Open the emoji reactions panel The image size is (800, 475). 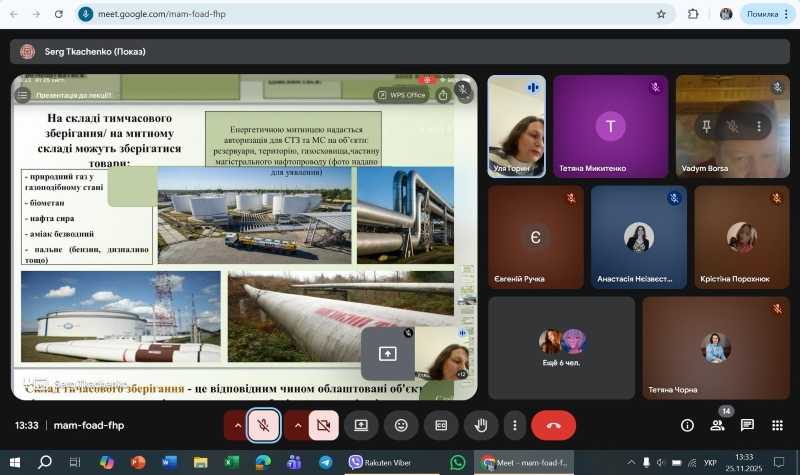tap(401, 425)
